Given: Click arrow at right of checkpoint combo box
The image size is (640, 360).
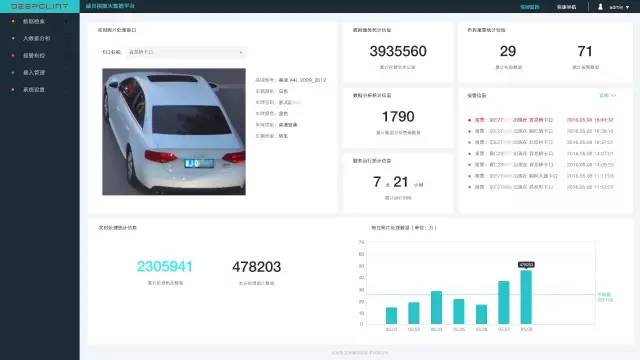Looking at the screenshot, I should 241,52.
